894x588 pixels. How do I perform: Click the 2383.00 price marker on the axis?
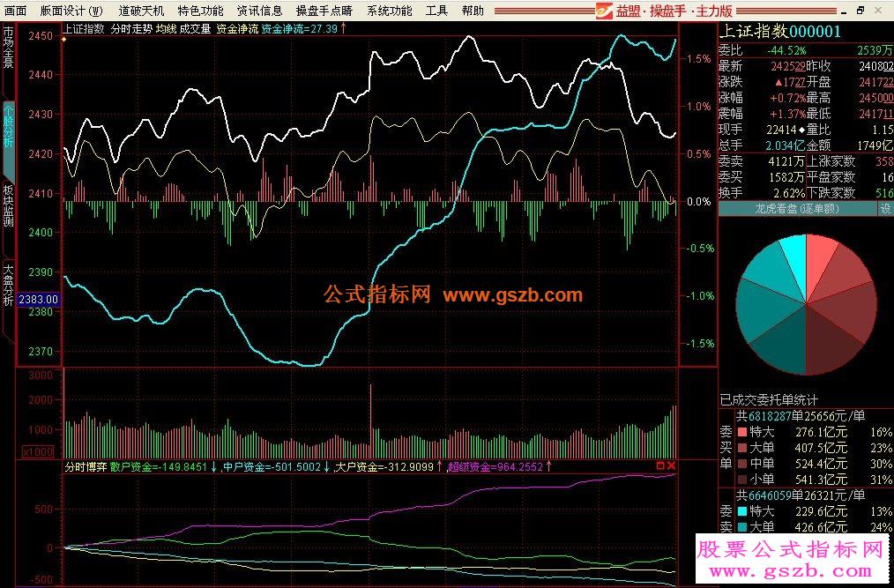click(39, 299)
